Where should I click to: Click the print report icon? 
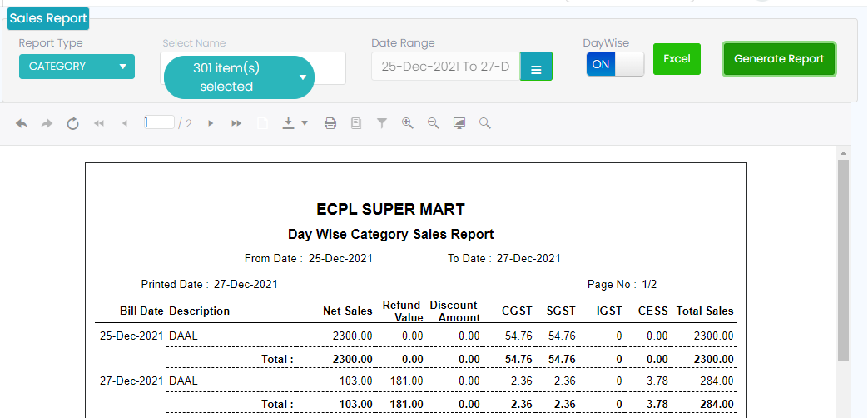[330, 123]
